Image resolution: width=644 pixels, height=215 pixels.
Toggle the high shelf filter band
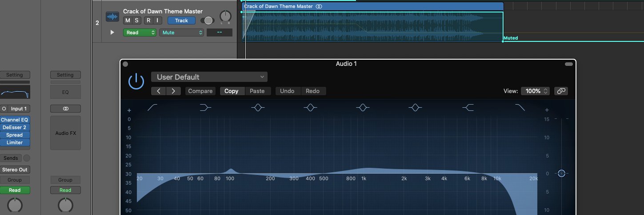[468, 107]
